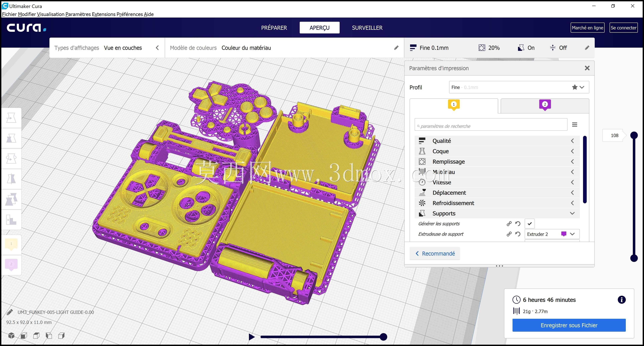
Task: Select the Scale tool in left toolbar
Action: (x=11, y=138)
